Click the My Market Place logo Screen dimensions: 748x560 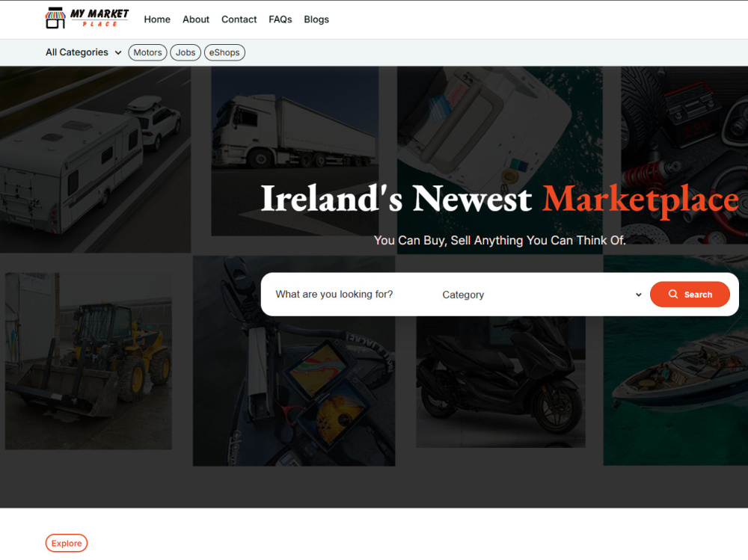tap(88, 18)
